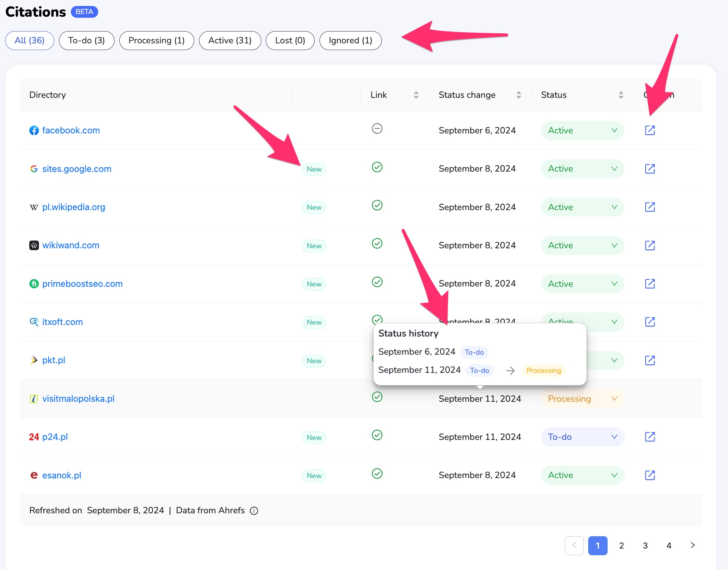This screenshot has width=728, height=570.
Task: Switch to the Ignored (1) filter
Action: [x=350, y=40]
